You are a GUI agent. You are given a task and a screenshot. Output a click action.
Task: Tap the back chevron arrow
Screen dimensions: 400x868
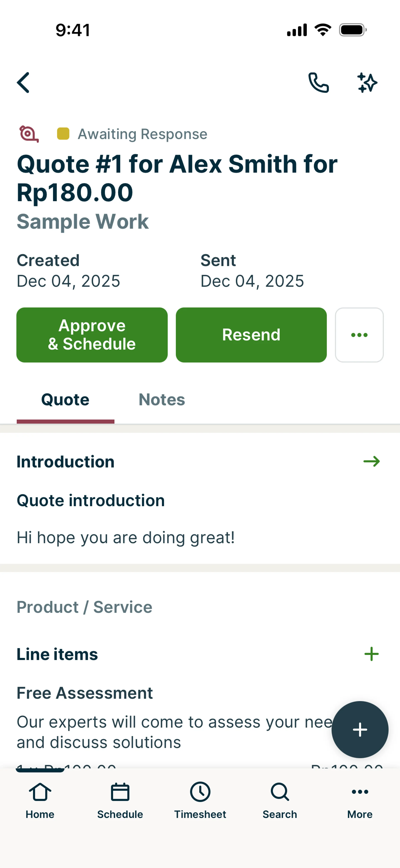23,82
